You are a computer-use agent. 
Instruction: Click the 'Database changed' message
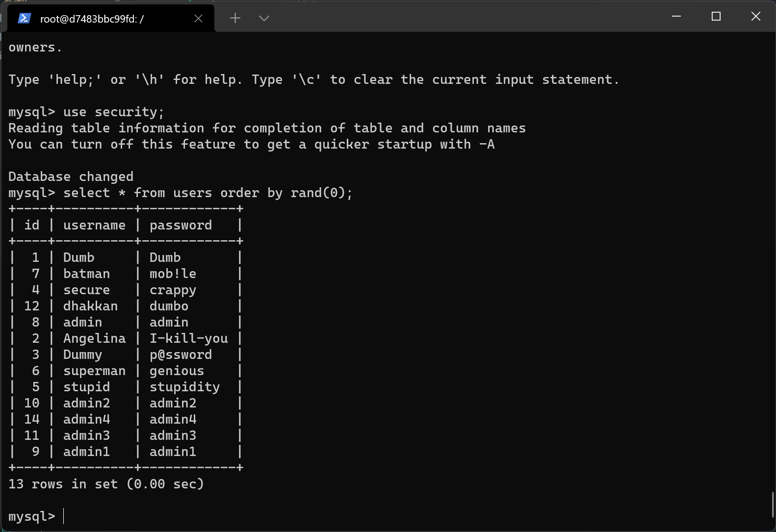71,177
